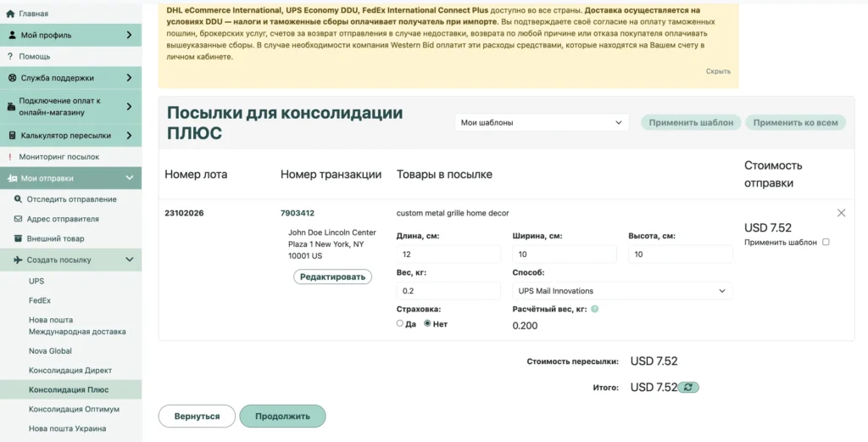The image size is (868, 442).
Task: Open transaction number 7903412 link
Action: [298, 213]
